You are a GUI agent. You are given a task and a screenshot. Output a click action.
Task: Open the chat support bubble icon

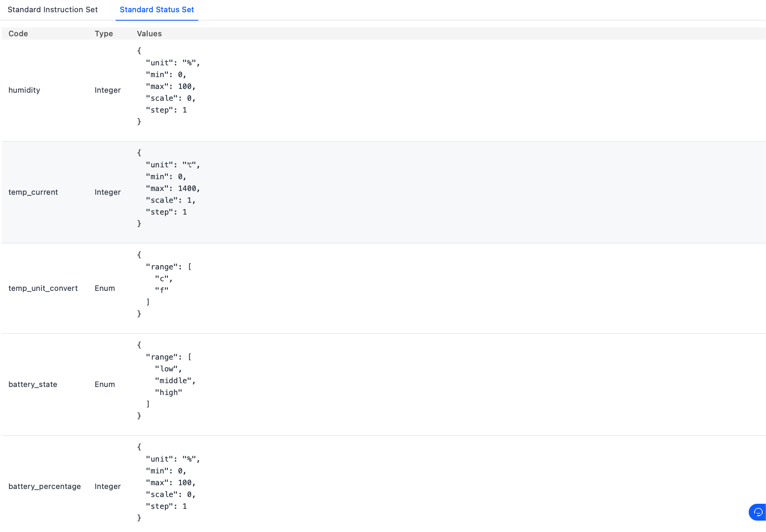758,512
